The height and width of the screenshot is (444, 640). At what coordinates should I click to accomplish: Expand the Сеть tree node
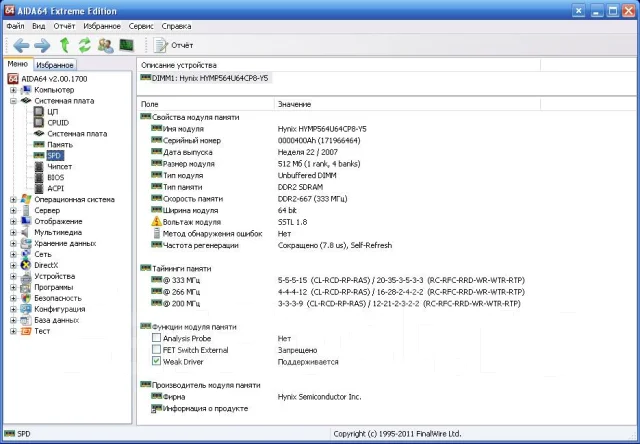[13, 255]
